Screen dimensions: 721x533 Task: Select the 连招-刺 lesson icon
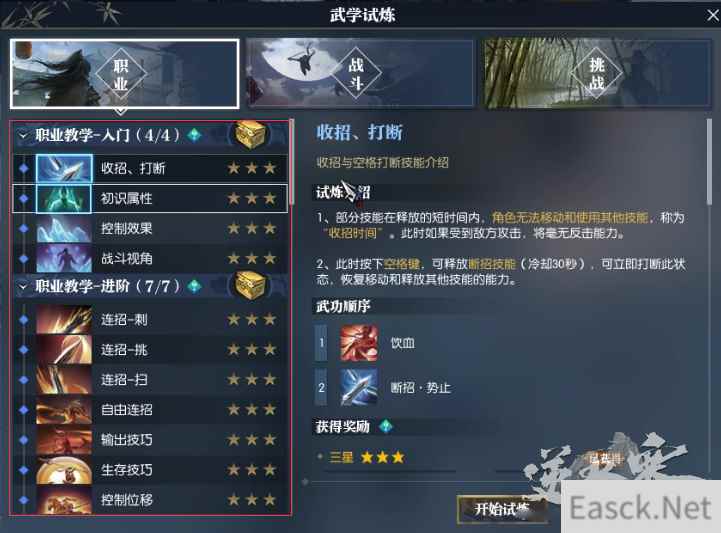pyautogui.click(x=64, y=319)
